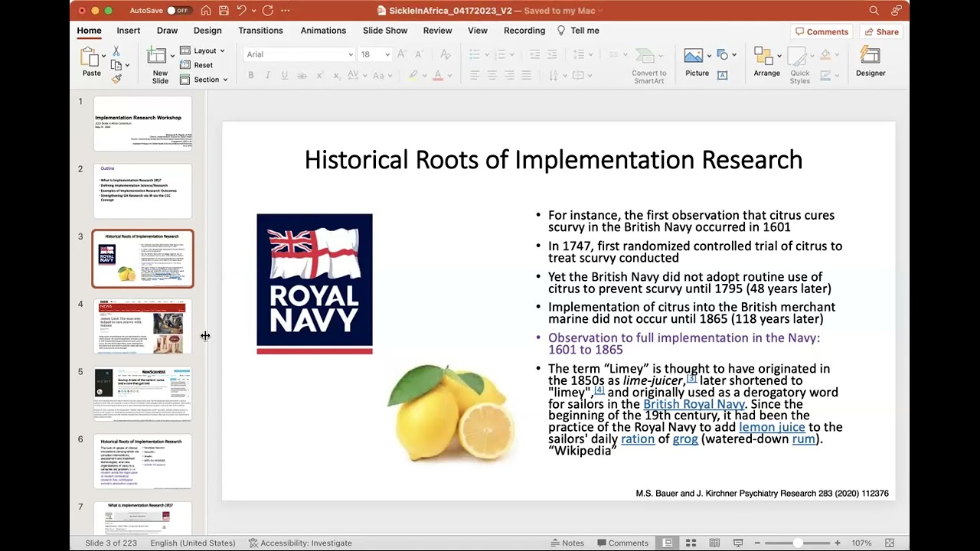This screenshot has height=551, width=980.
Task: Toggle the AutoSave switch
Action: [178, 11]
